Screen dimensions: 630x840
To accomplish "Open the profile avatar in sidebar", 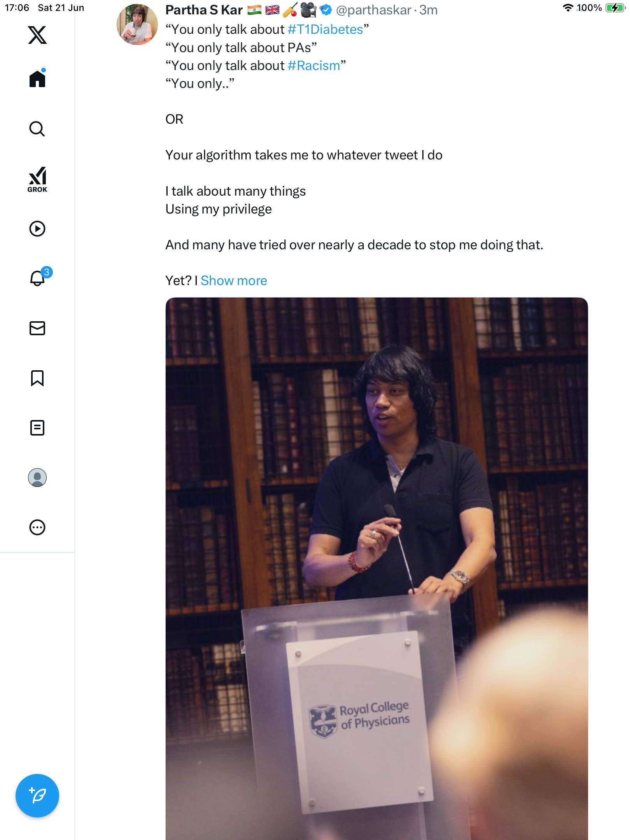I will point(37,478).
